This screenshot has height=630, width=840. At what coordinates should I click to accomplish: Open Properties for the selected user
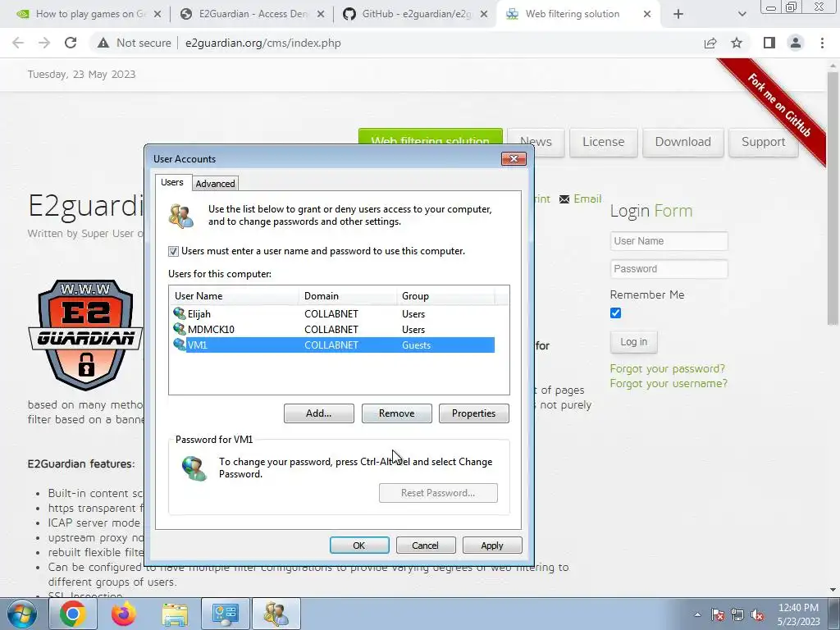(473, 413)
